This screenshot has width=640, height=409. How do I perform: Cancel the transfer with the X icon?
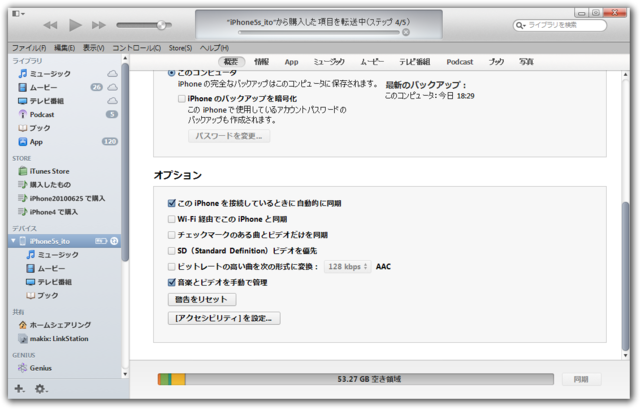click(x=406, y=32)
